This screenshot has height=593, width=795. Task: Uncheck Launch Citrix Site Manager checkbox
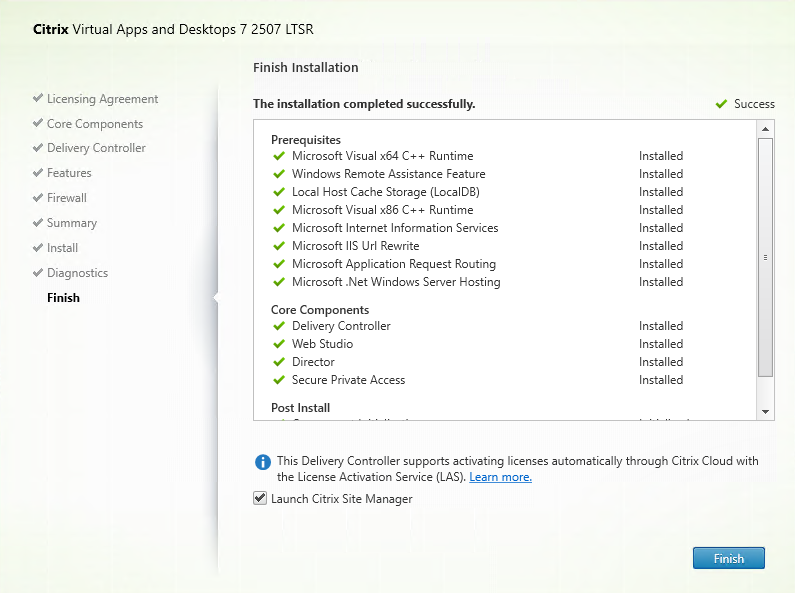[x=261, y=499]
